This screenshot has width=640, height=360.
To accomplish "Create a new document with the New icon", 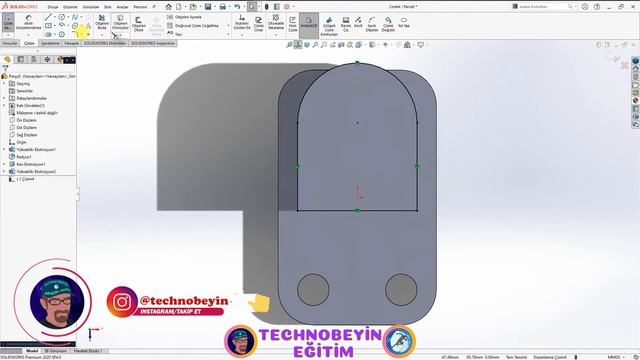I will click(x=179, y=7).
